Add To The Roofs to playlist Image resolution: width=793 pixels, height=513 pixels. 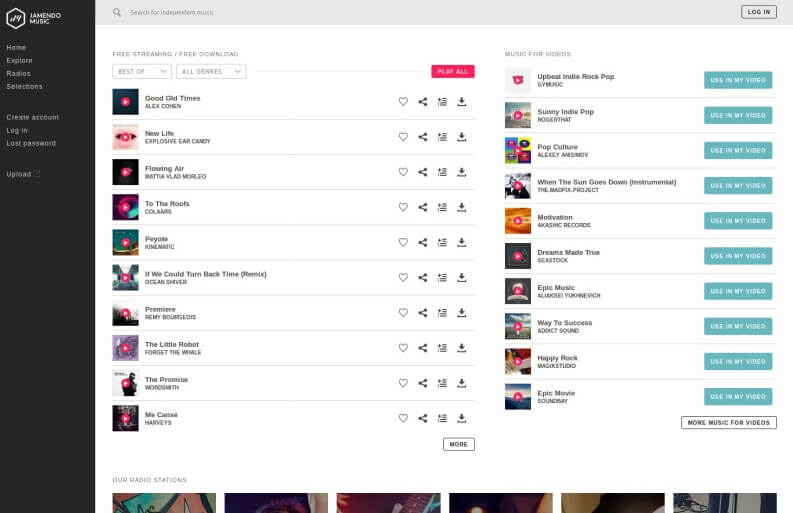tap(442, 207)
